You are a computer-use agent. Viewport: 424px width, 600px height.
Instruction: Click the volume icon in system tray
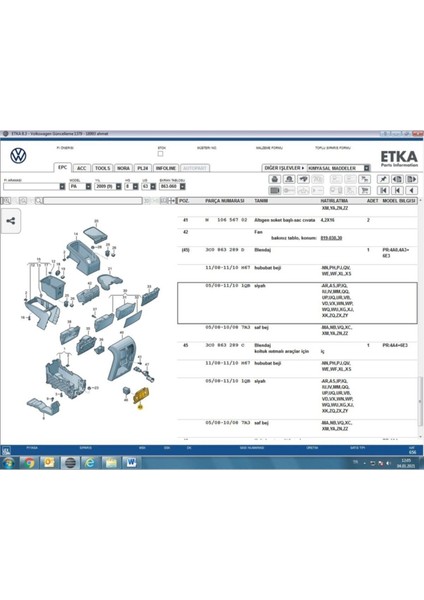pyautogui.click(x=388, y=463)
